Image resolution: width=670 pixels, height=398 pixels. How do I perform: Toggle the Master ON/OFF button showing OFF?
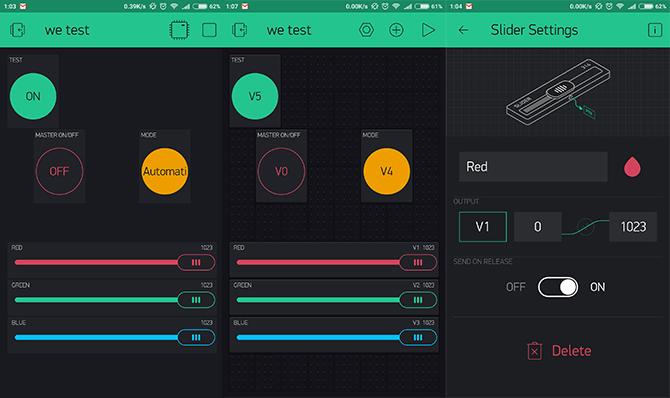(59, 171)
